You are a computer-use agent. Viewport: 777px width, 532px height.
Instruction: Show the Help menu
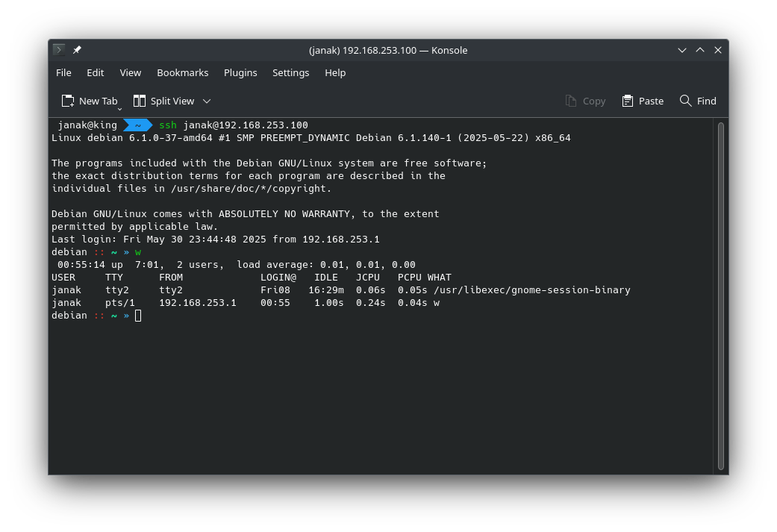[x=335, y=72]
